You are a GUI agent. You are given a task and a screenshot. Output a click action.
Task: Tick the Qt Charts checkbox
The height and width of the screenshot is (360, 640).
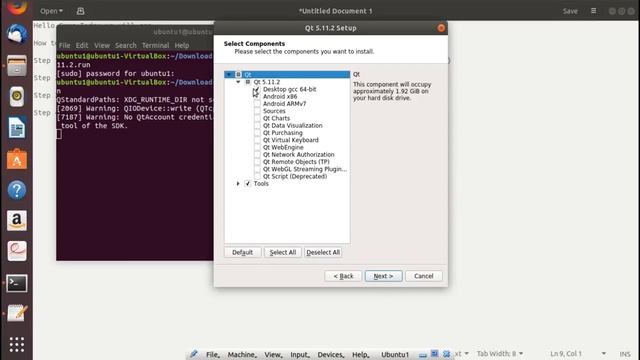click(257, 118)
